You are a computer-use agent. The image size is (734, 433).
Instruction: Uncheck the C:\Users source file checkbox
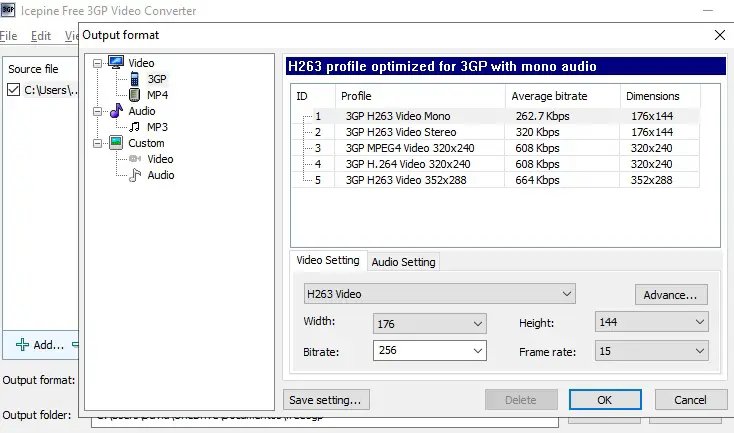click(14, 89)
